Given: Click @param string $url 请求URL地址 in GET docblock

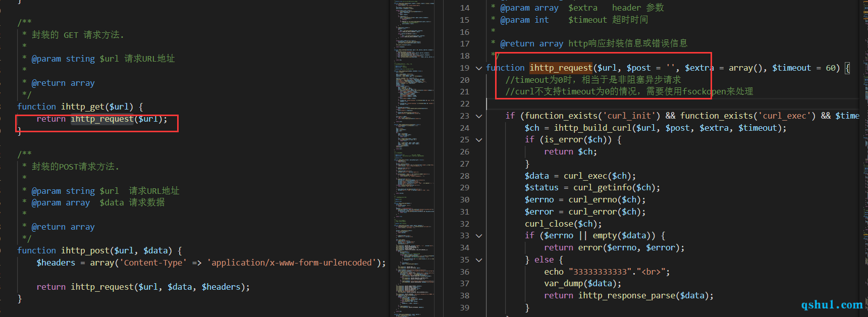Looking at the screenshot, I should pos(103,59).
